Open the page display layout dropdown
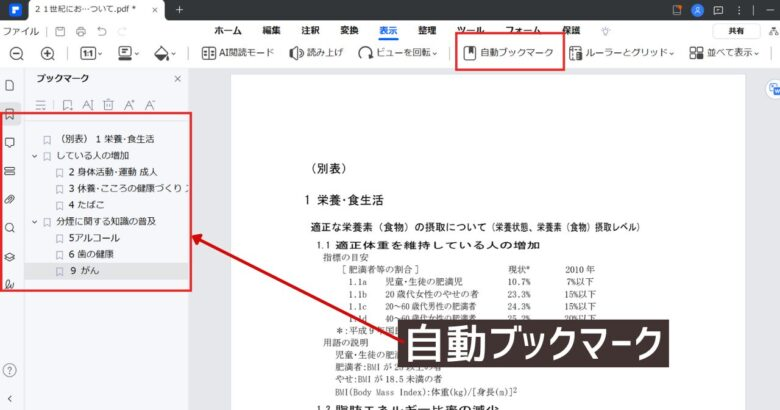Screen dimensions: 780x410 pyautogui.click(x=128, y=53)
